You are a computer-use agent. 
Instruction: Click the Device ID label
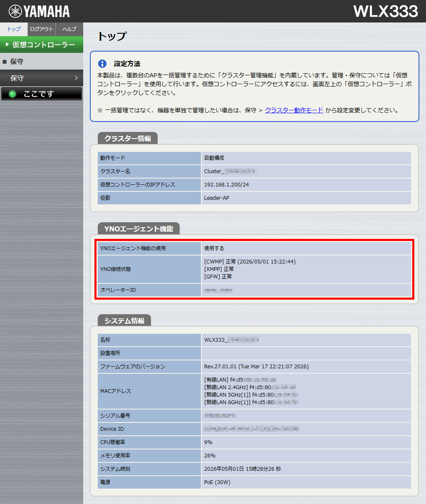[x=112, y=429]
